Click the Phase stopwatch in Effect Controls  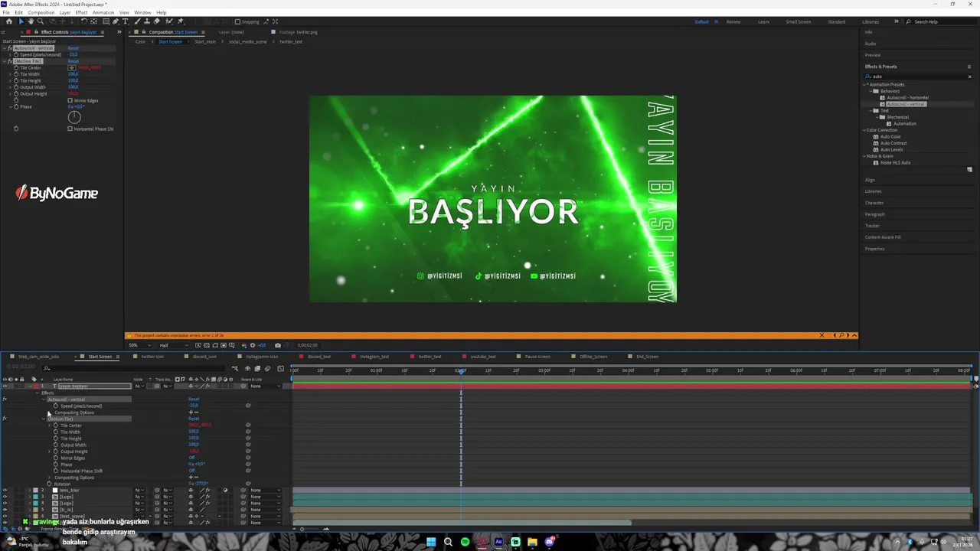[x=16, y=107]
